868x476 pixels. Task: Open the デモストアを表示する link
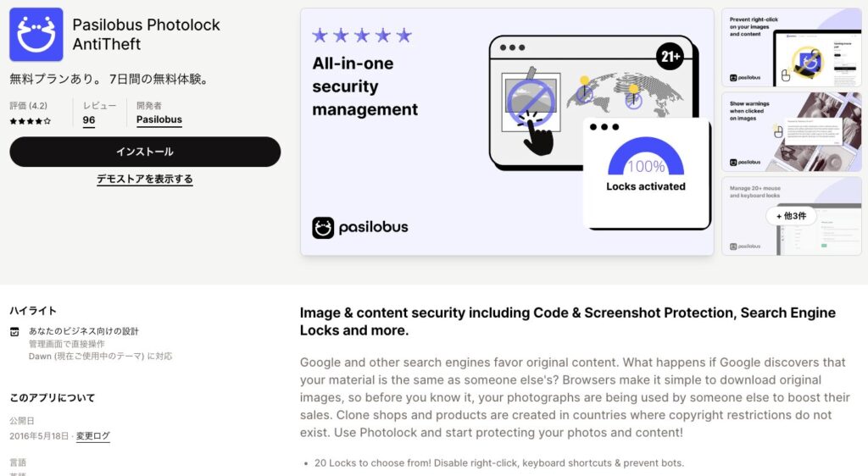pyautogui.click(x=145, y=179)
